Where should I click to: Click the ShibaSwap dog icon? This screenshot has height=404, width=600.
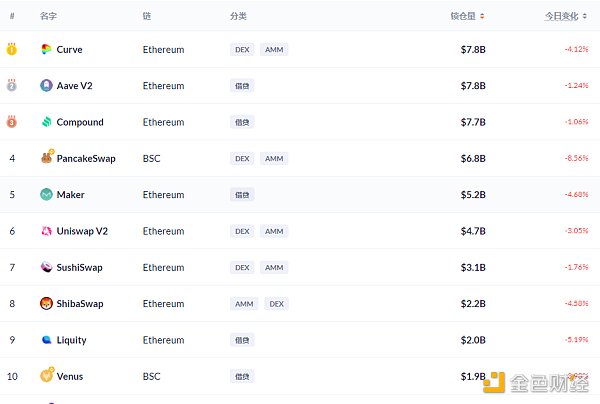46,303
